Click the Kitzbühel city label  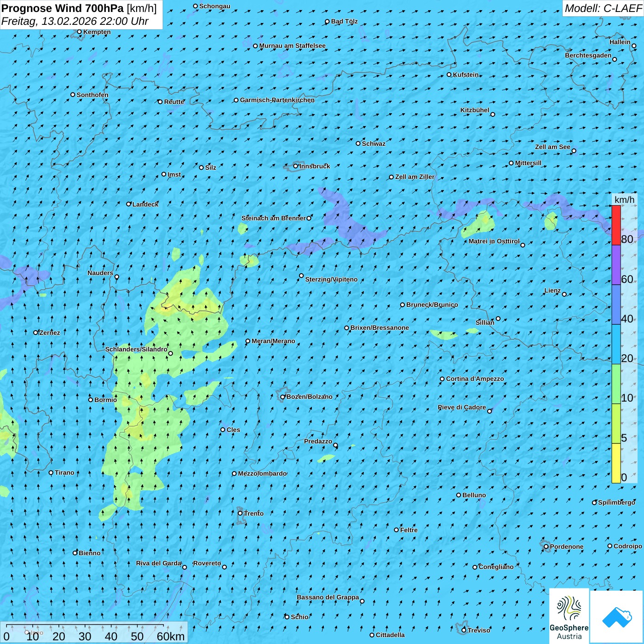click(x=475, y=110)
